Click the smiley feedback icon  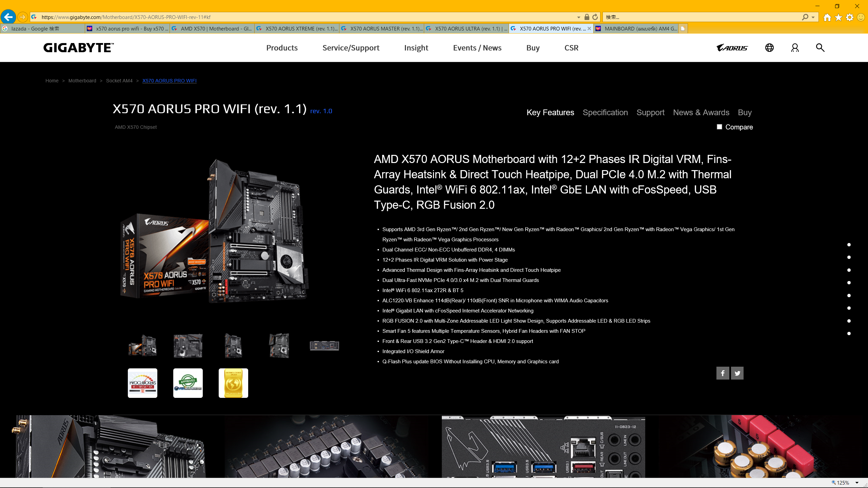tap(861, 17)
